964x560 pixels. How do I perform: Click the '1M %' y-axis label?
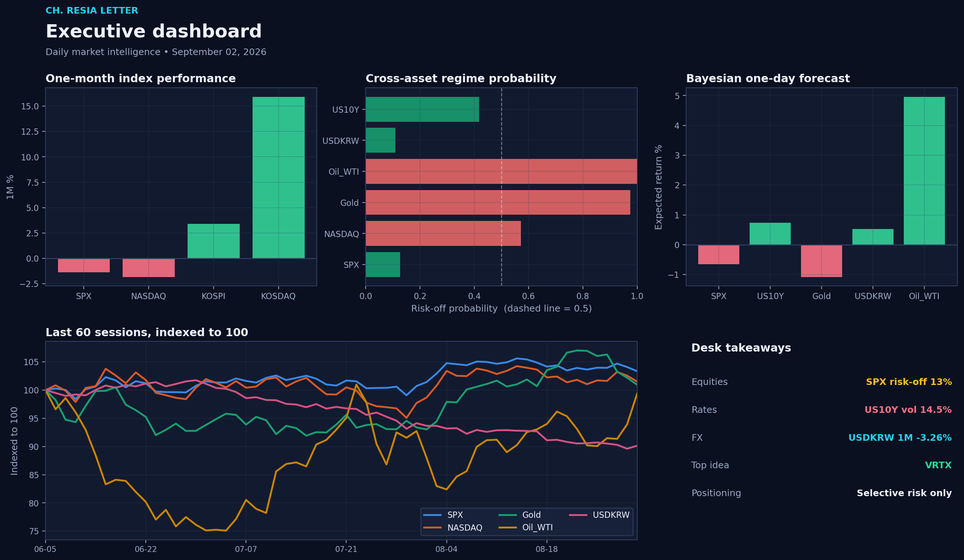point(10,187)
